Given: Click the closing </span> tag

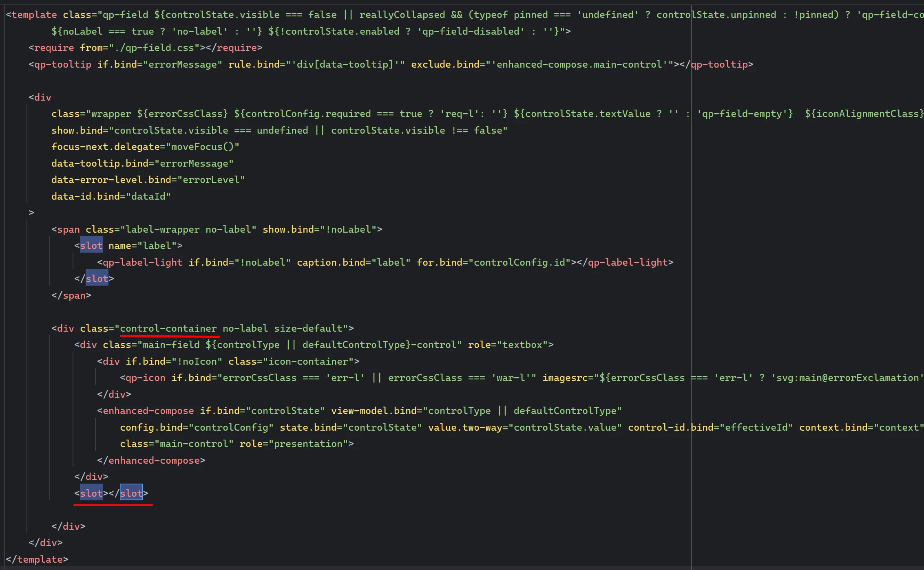Looking at the screenshot, I should [71, 295].
